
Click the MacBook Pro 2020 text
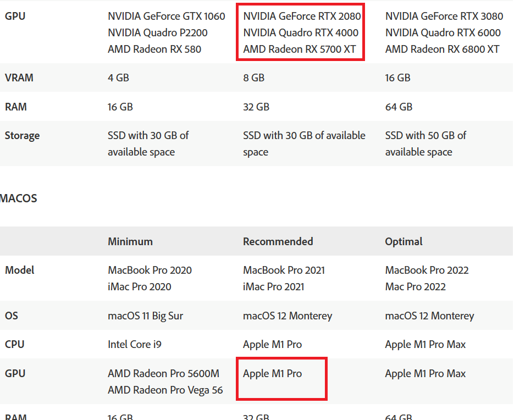point(150,270)
